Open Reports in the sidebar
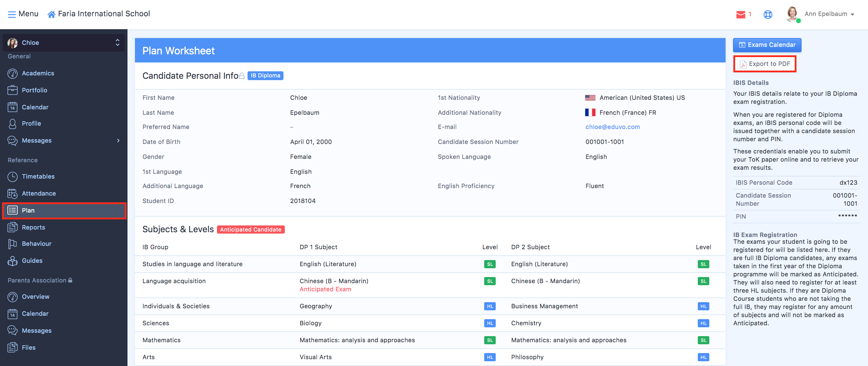 (x=33, y=227)
